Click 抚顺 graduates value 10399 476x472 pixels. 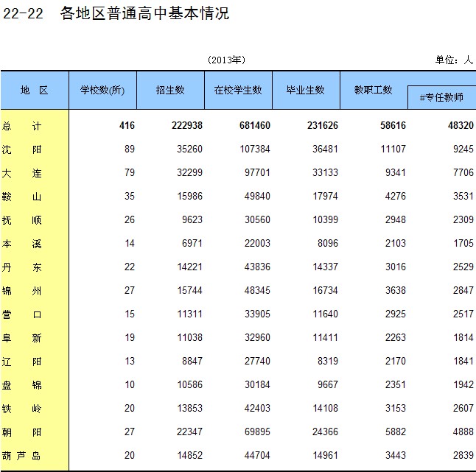[325, 219]
